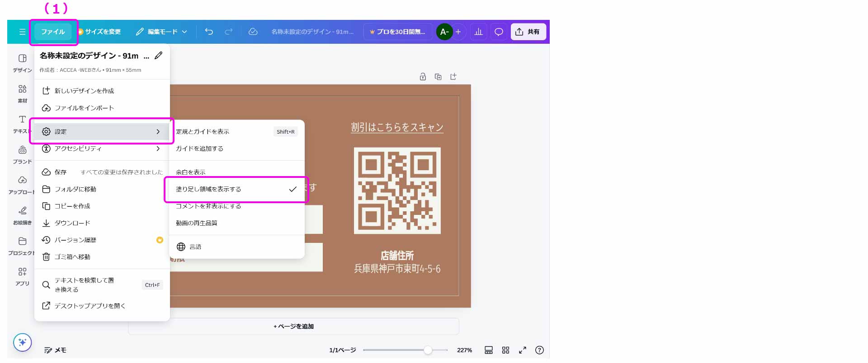Click the add page icon above canvas

(453, 77)
